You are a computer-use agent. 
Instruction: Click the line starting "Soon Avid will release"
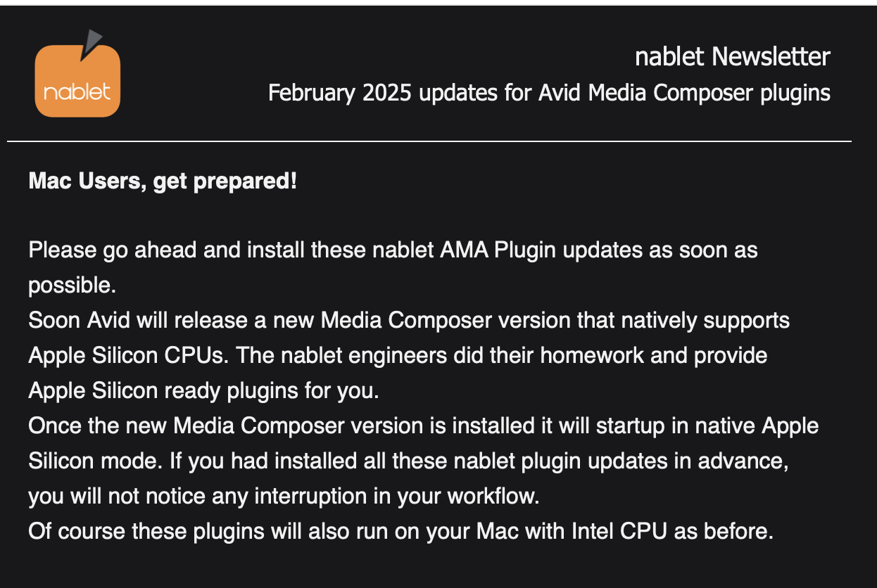point(409,320)
